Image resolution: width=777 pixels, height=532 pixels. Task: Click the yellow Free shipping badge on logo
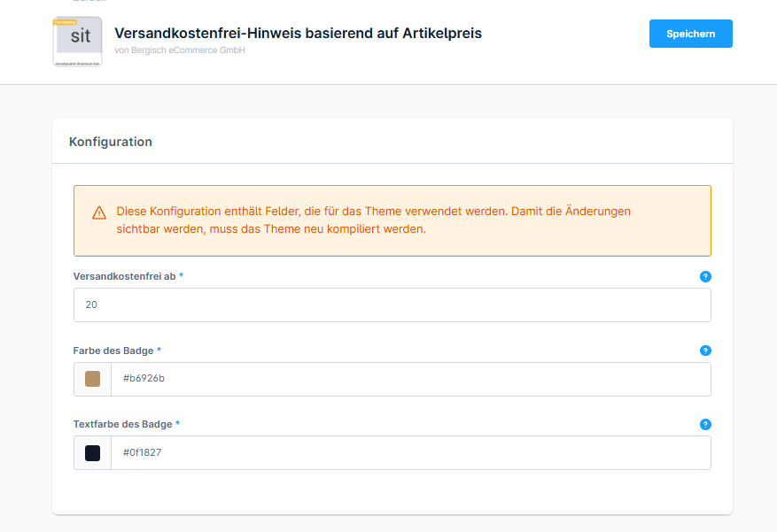point(66,21)
